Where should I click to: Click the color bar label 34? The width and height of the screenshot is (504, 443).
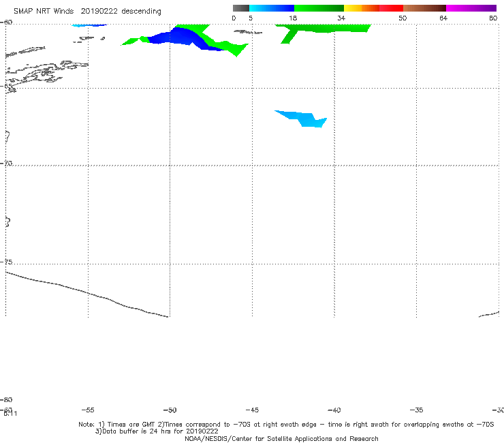[341, 18]
